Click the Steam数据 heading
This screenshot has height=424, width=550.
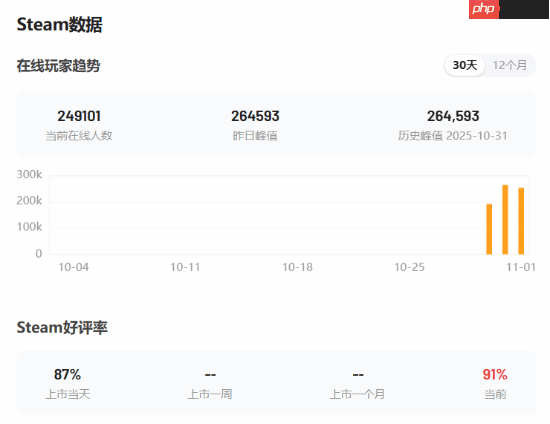(x=59, y=25)
